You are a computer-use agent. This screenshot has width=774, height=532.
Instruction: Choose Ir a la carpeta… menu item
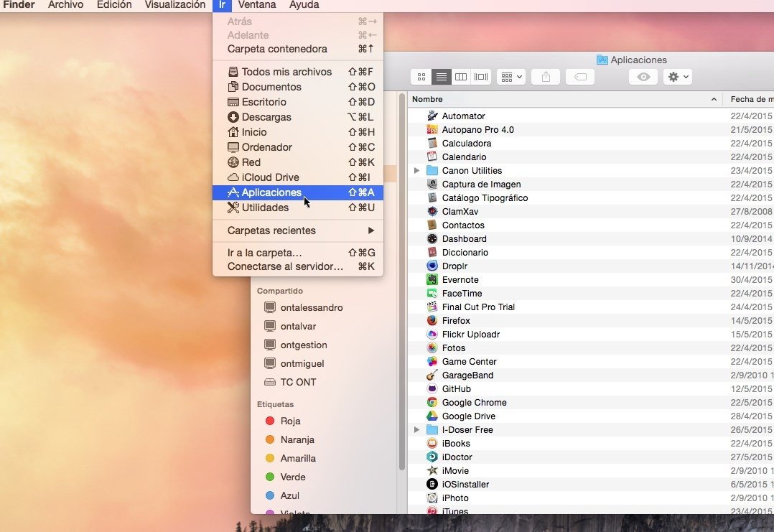point(298,253)
